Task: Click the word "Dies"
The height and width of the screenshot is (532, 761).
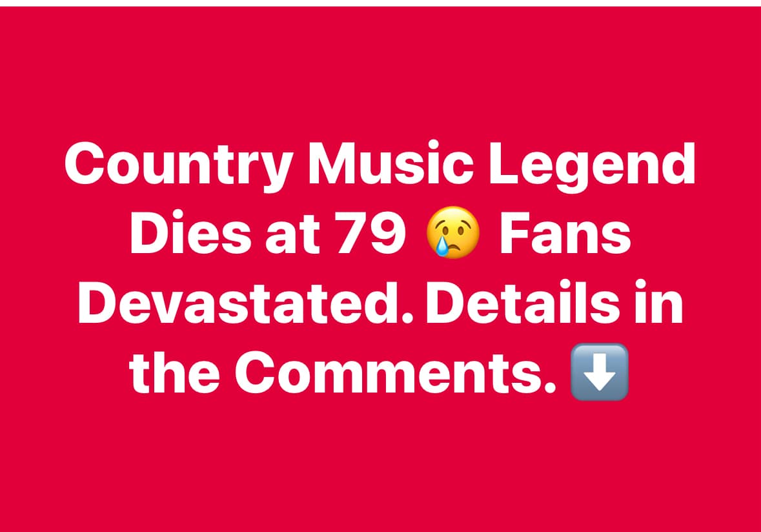Action: click(x=189, y=233)
